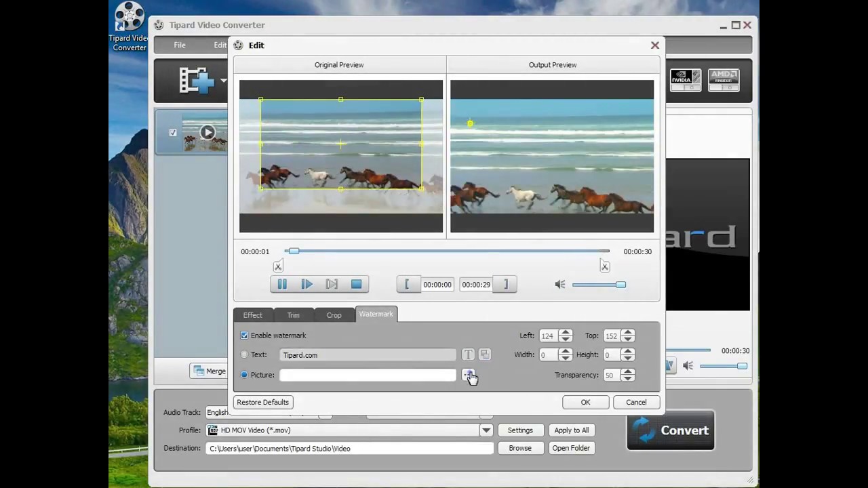Click the end time 00:00:29 field

coord(476,285)
